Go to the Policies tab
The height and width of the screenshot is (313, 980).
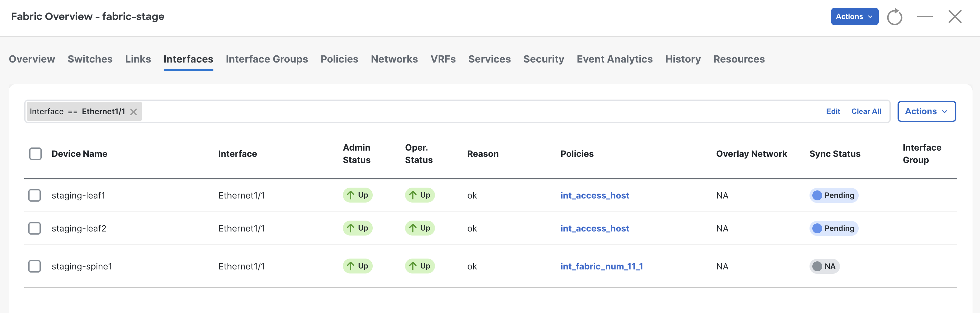tap(339, 59)
